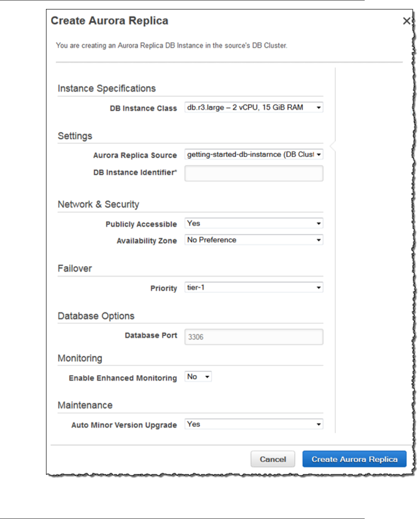This screenshot has height=519, width=420.
Task: Expand the Availability Zone dropdown
Action: click(254, 240)
